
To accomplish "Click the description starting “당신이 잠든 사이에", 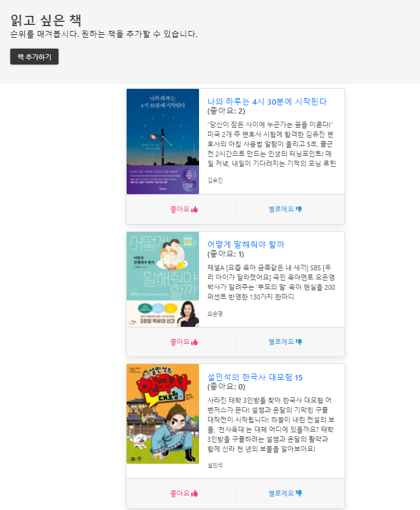I will tap(271, 144).
